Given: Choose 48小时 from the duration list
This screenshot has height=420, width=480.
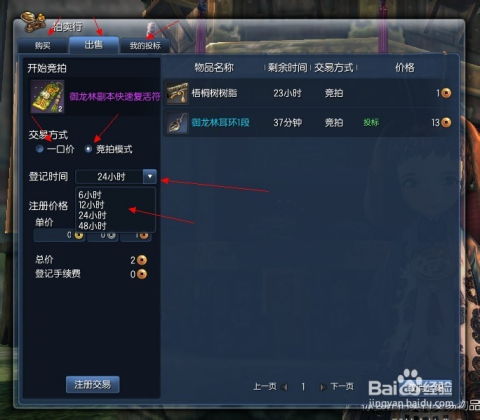Looking at the screenshot, I should [x=92, y=226].
